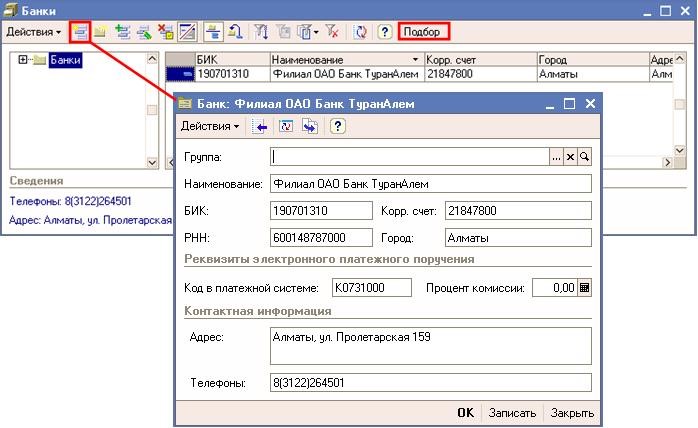Clear the Группа field with the X button

point(570,157)
